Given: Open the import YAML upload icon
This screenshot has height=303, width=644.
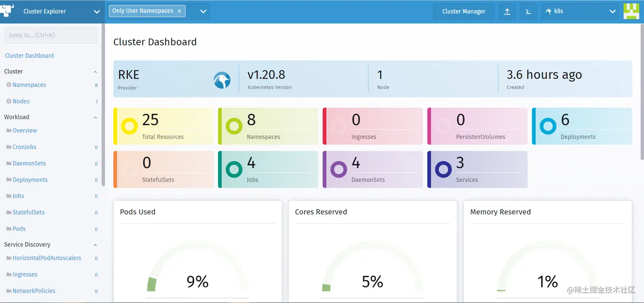Looking at the screenshot, I should coord(507,12).
